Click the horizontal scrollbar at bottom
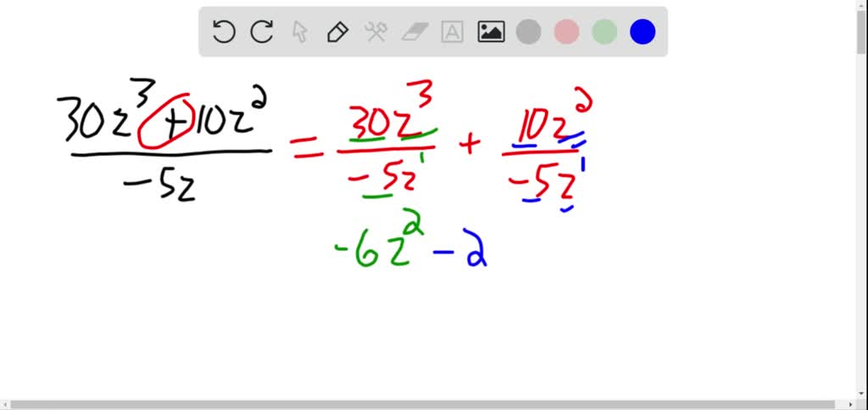The width and height of the screenshot is (868, 410). coord(424,405)
